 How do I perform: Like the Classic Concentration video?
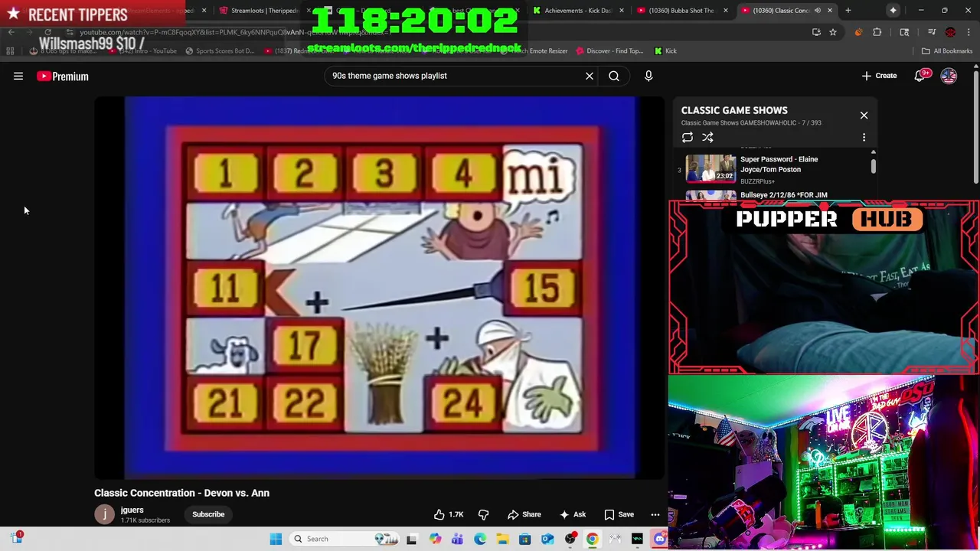[x=449, y=515]
